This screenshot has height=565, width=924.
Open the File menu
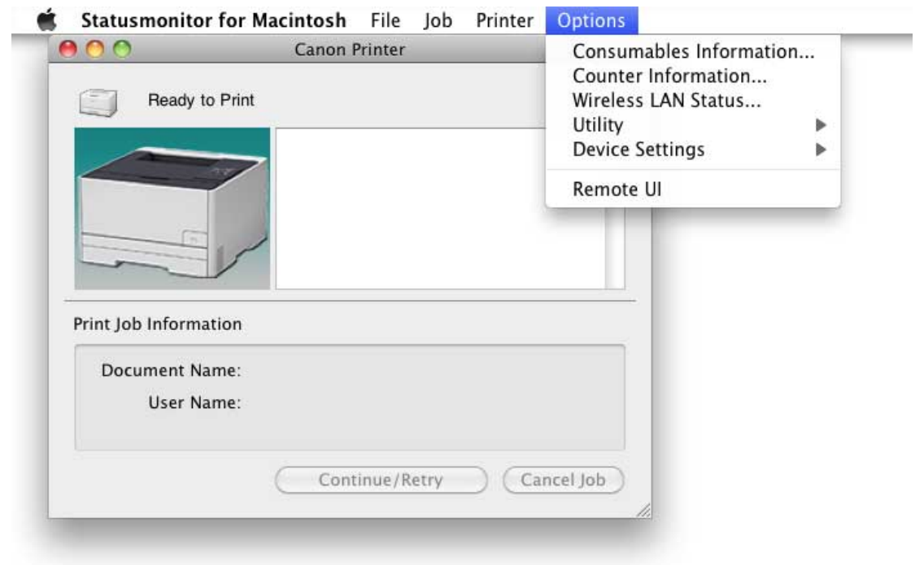[386, 20]
